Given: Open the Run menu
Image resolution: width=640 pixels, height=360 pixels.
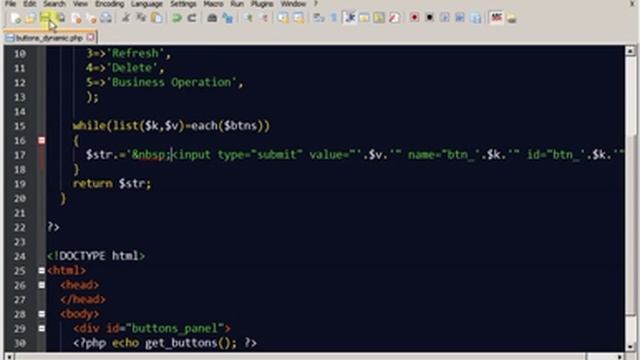Looking at the screenshot, I should pyautogui.click(x=237, y=4).
